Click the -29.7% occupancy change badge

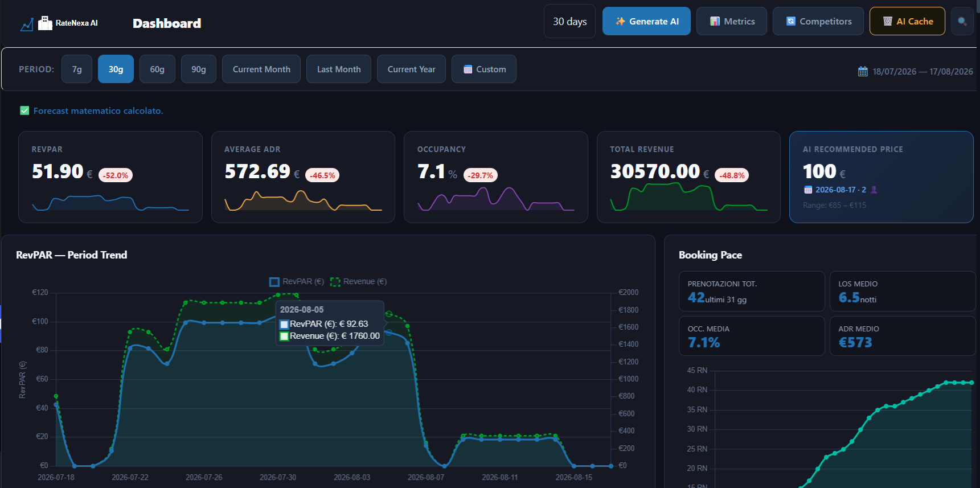[481, 175]
